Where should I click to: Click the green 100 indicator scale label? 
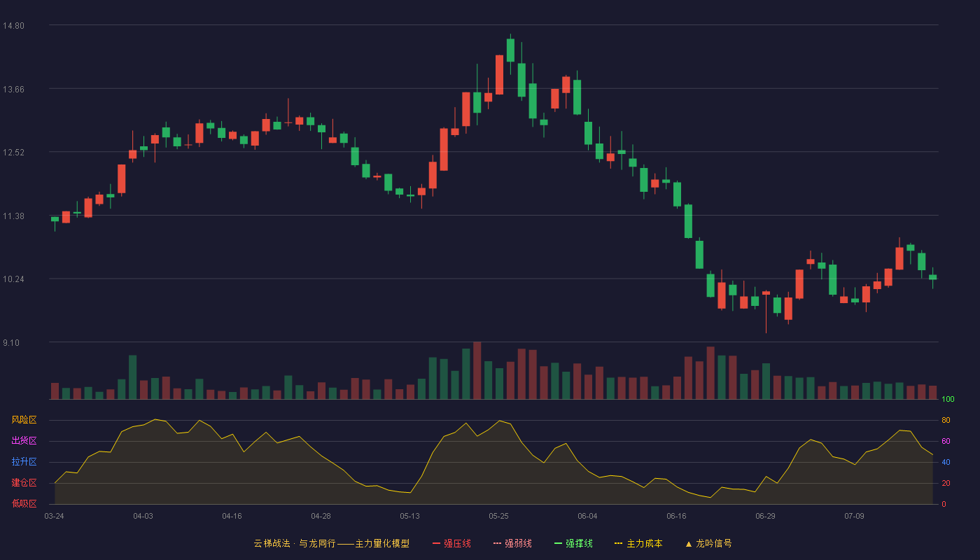click(x=948, y=400)
